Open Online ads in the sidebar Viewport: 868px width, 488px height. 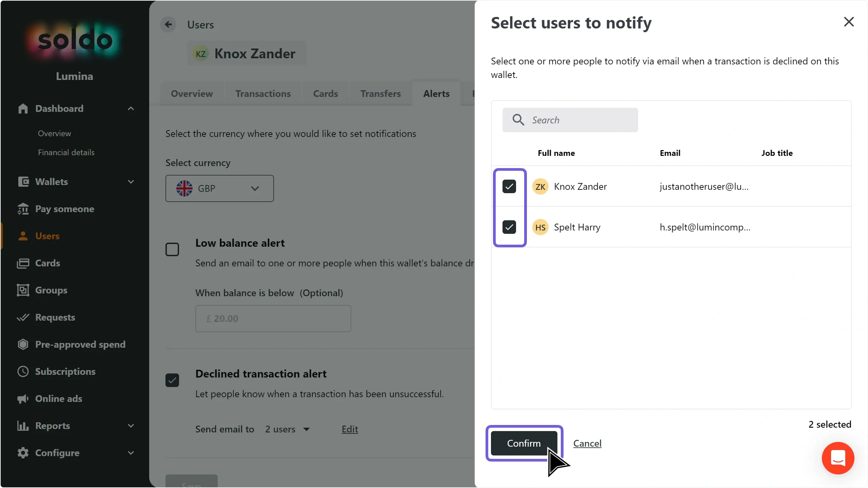59,399
